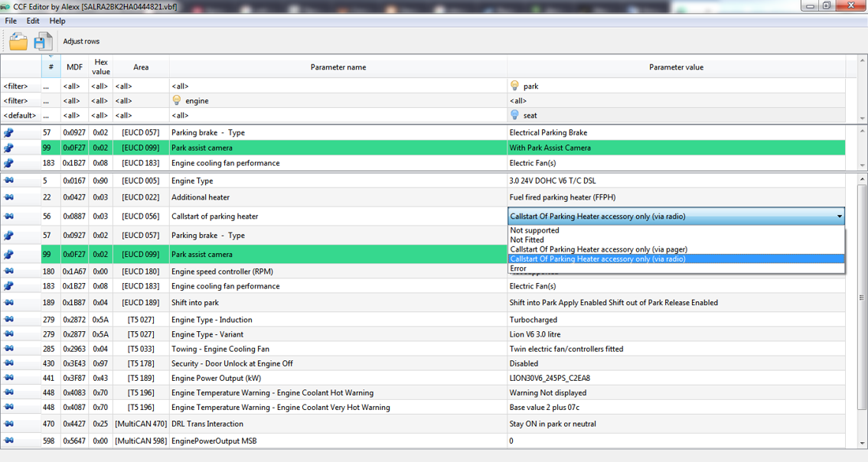Image resolution: width=868 pixels, height=462 pixels.
Task: Click the lightbulb icon beside the park filter
Action: 514,86
